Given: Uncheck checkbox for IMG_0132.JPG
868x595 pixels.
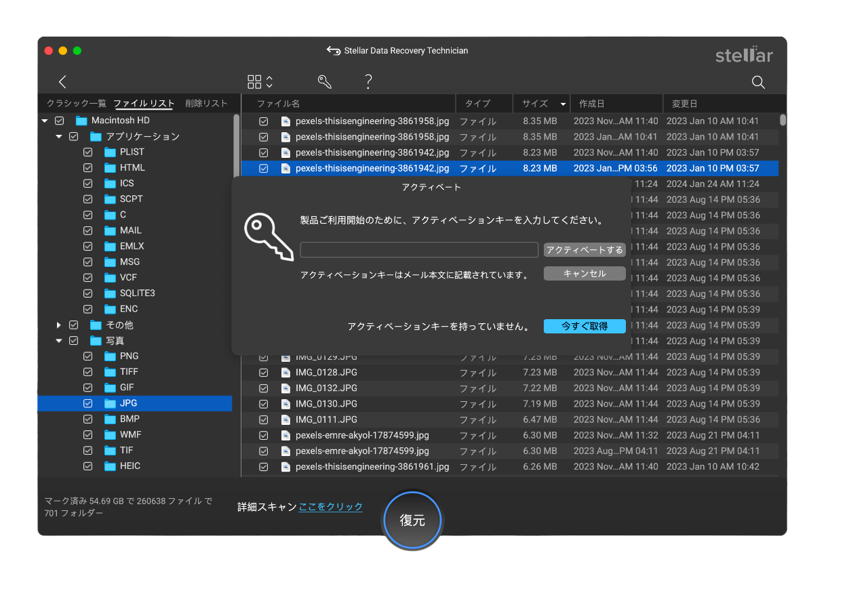Looking at the screenshot, I should (264, 388).
